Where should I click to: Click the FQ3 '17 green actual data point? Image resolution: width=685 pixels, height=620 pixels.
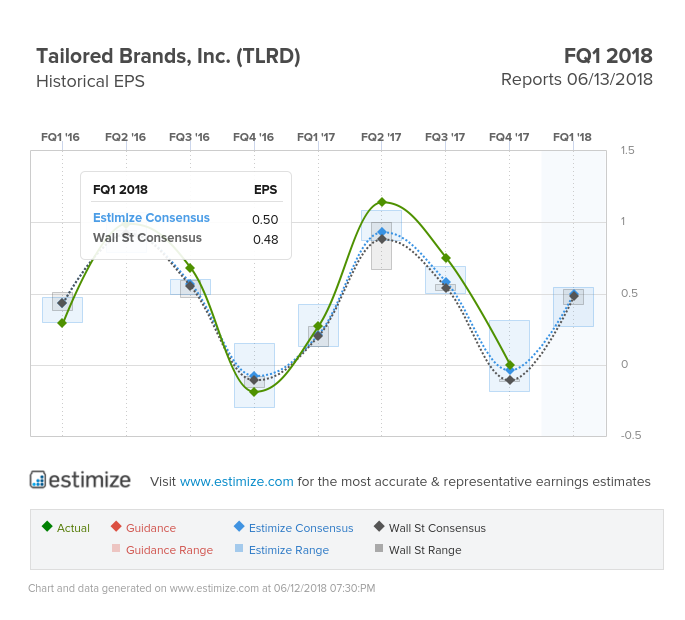(x=446, y=258)
